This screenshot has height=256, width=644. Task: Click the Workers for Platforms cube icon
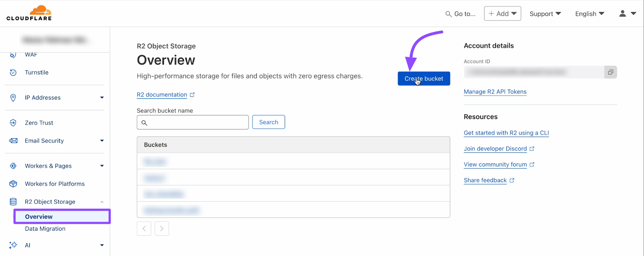[13, 184]
